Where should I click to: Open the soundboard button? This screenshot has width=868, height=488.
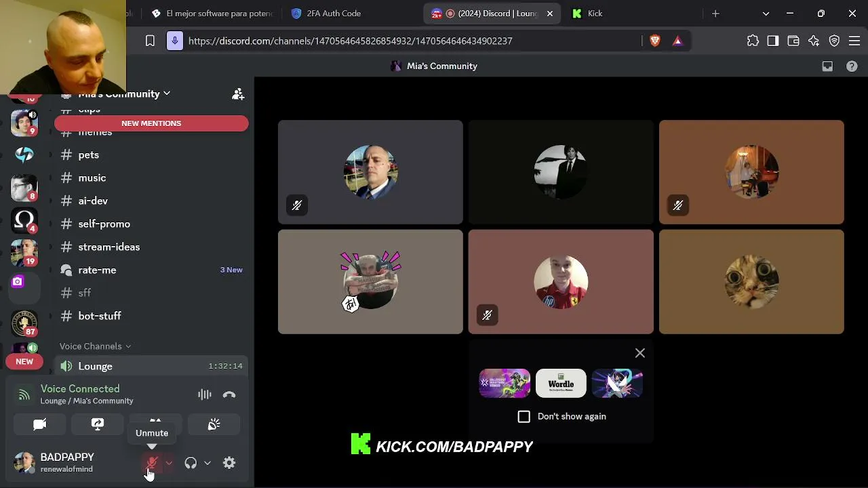[214, 424]
